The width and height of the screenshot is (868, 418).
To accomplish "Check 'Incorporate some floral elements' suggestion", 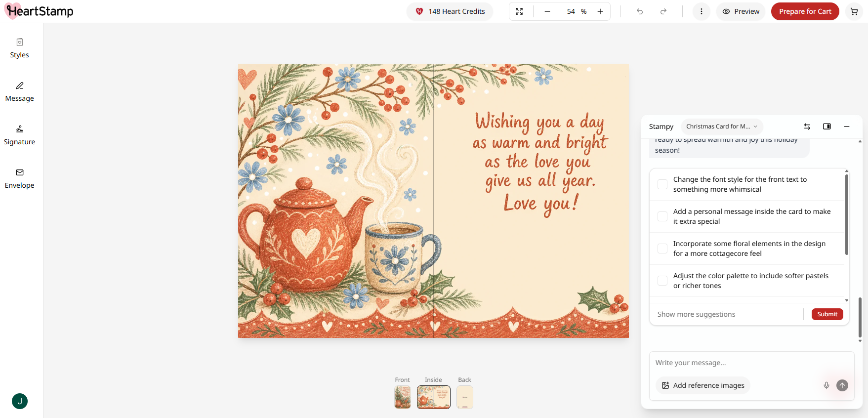I will (662, 249).
